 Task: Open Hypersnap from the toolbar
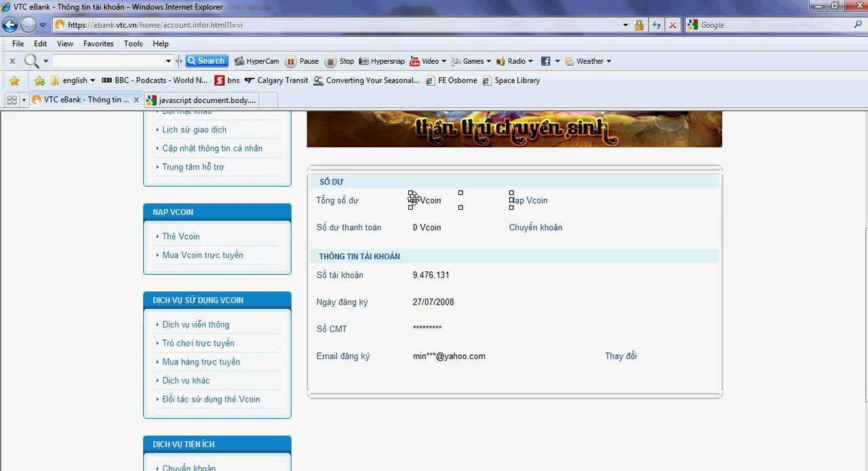point(382,61)
